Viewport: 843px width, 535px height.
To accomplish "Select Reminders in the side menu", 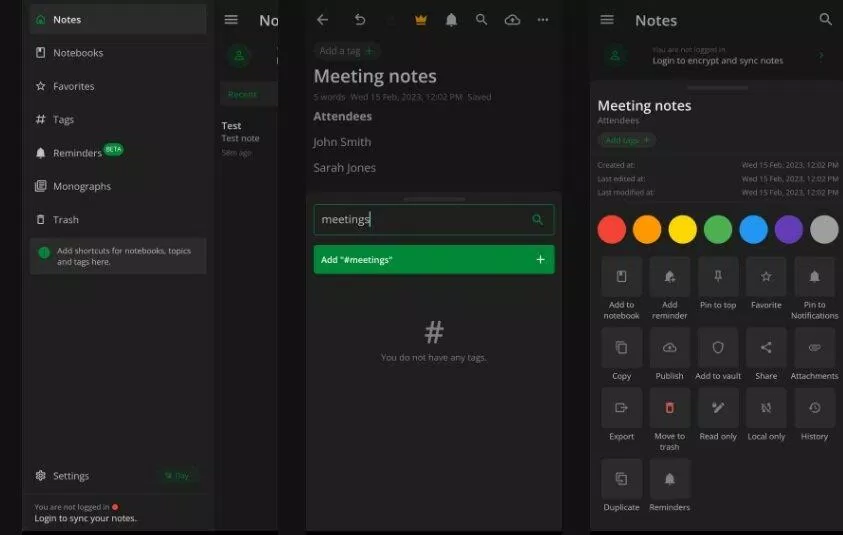I will (77, 153).
